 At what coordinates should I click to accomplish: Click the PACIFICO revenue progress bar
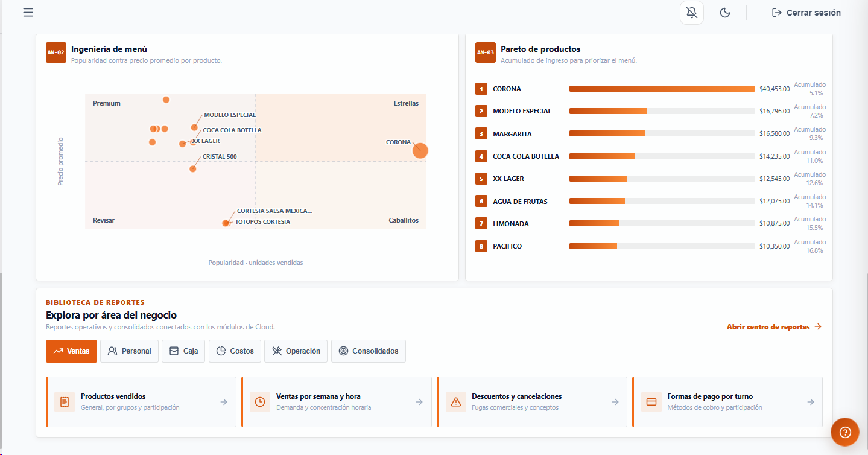pyautogui.click(x=662, y=246)
